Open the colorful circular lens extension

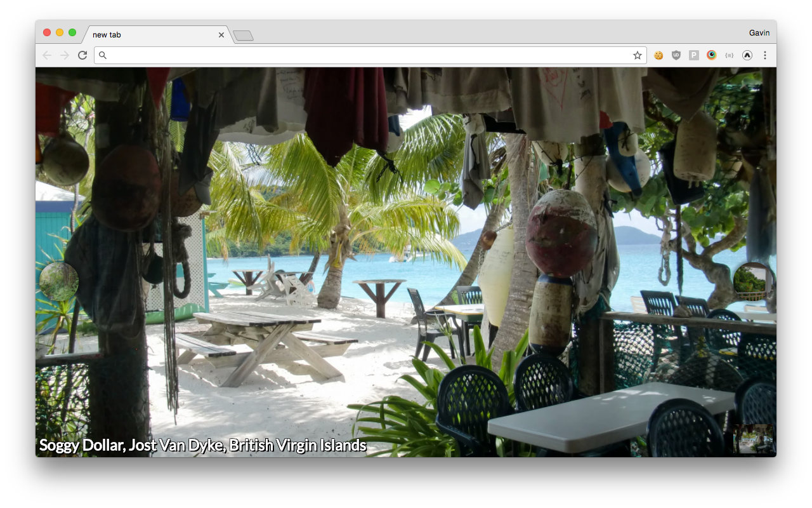click(x=712, y=55)
